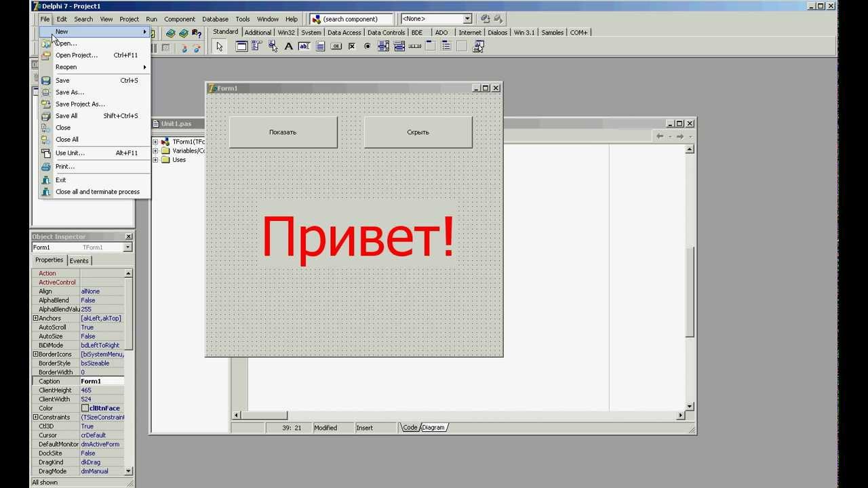Choose Print from File menu
Image resolution: width=868 pixels, height=488 pixels.
point(94,166)
